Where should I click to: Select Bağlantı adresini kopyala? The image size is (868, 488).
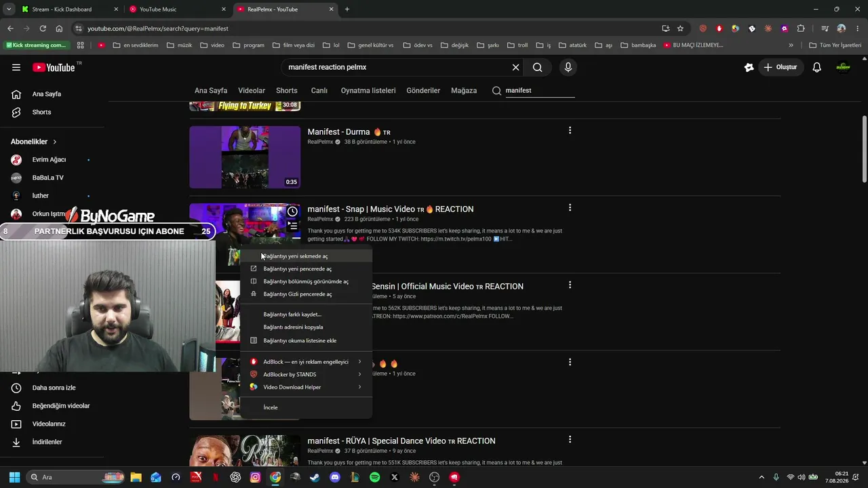tap(306, 327)
